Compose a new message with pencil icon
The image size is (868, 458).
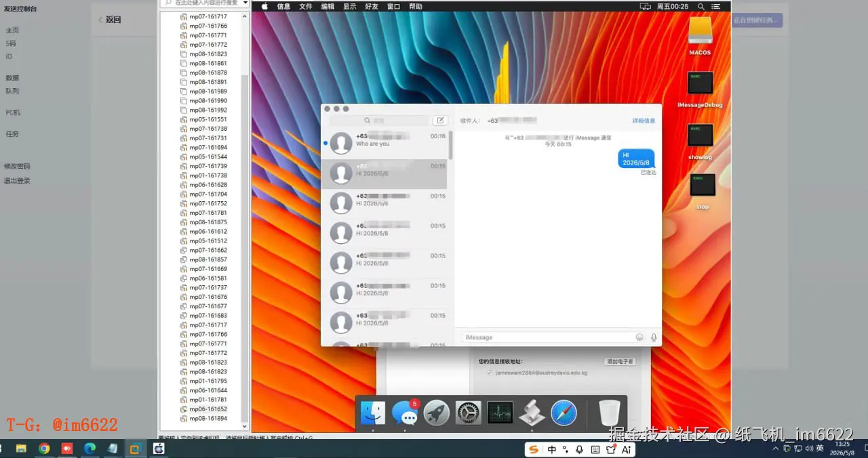click(440, 121)
